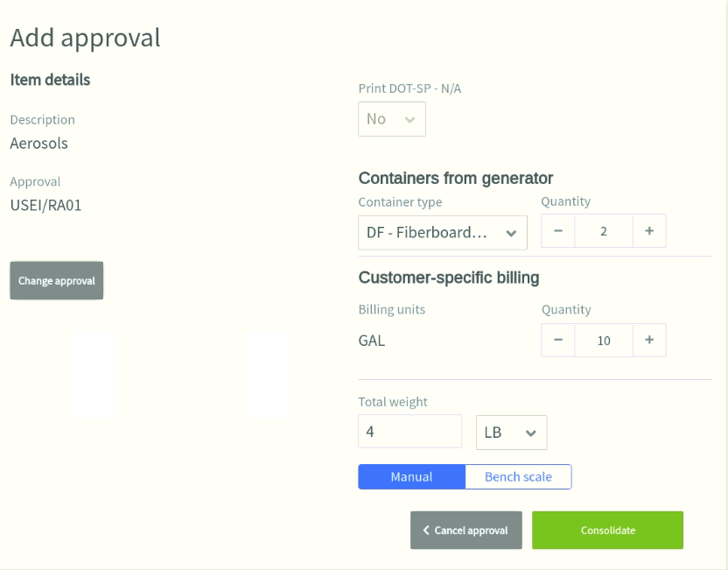Click the chevron on Cancel approval button
Image resolution: width=728 pixels, height=570 pixels.
(x=426, y=530)
